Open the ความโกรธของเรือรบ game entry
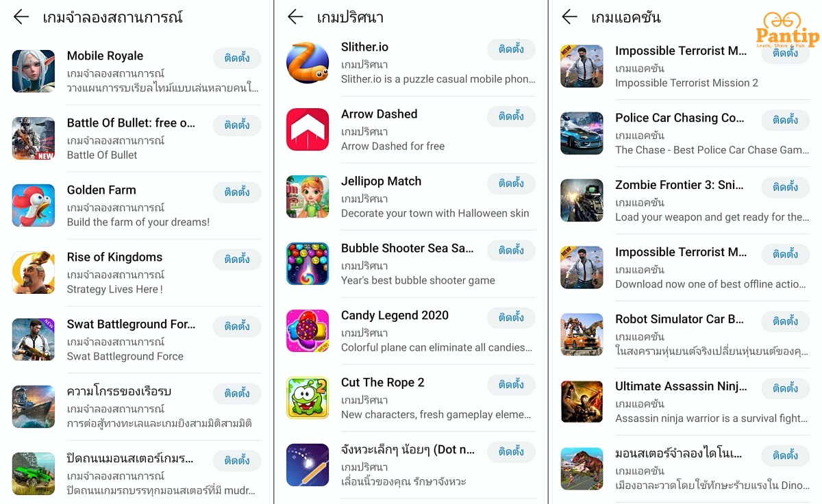Screen dimensions: 822x504 pyautogui.click(x=137, y=407)
